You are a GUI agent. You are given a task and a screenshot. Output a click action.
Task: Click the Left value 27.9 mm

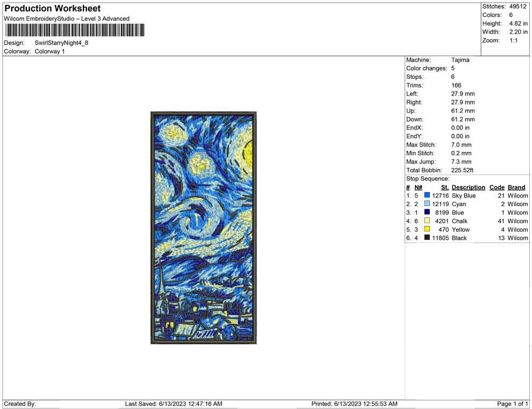coord(463,94)
